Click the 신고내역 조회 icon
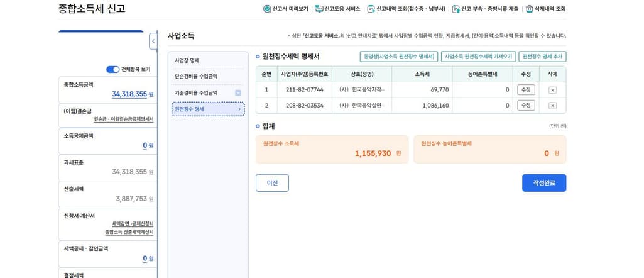 pyautogui.click(x=371, y=9)
